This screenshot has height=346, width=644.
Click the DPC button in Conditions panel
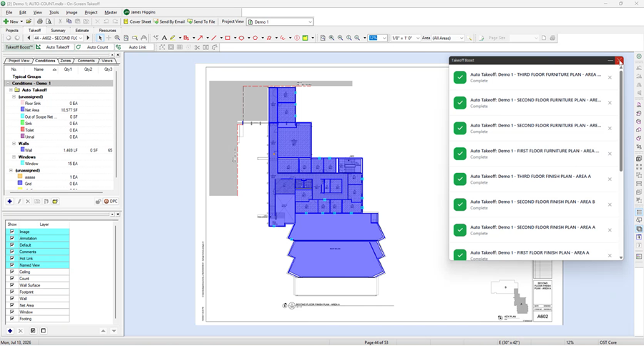(x=111, y=202)
